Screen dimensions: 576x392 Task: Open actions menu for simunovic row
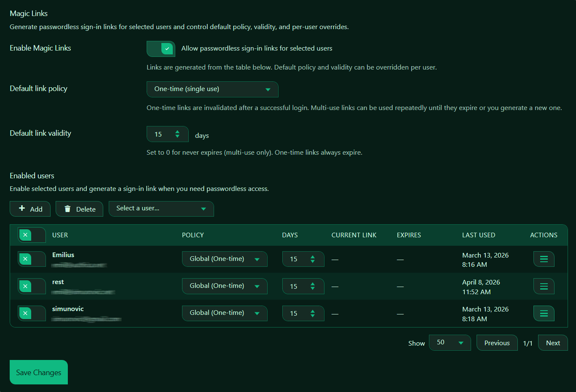[x=544, y=314]
